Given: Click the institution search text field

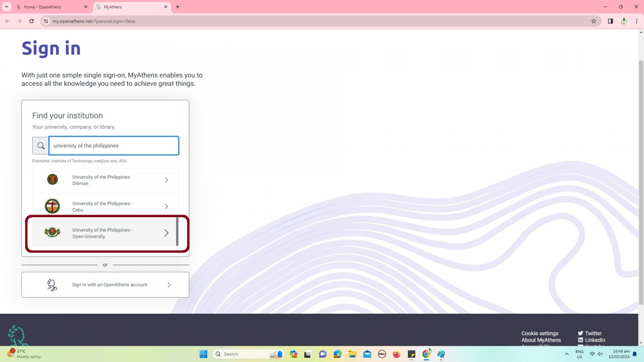Looking at the screenshot, I should click(x=114, y=146).
